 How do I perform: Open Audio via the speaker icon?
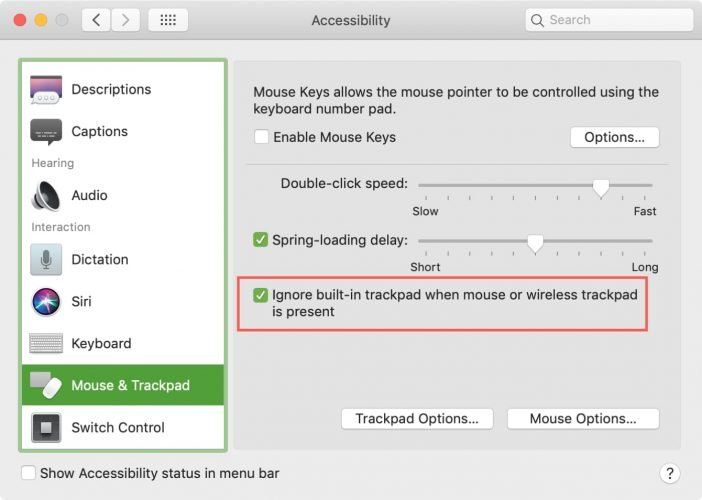(x=46, y=196)
